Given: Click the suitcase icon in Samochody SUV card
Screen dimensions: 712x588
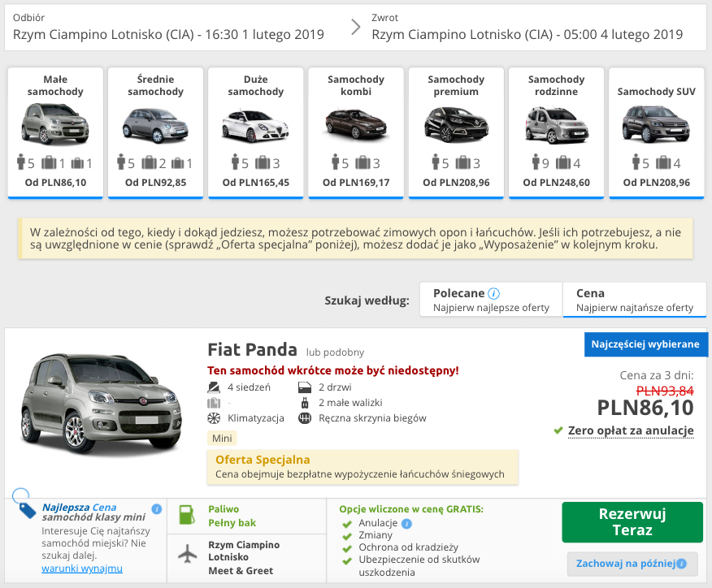Looking at the screenshot, I should (663, 162).
